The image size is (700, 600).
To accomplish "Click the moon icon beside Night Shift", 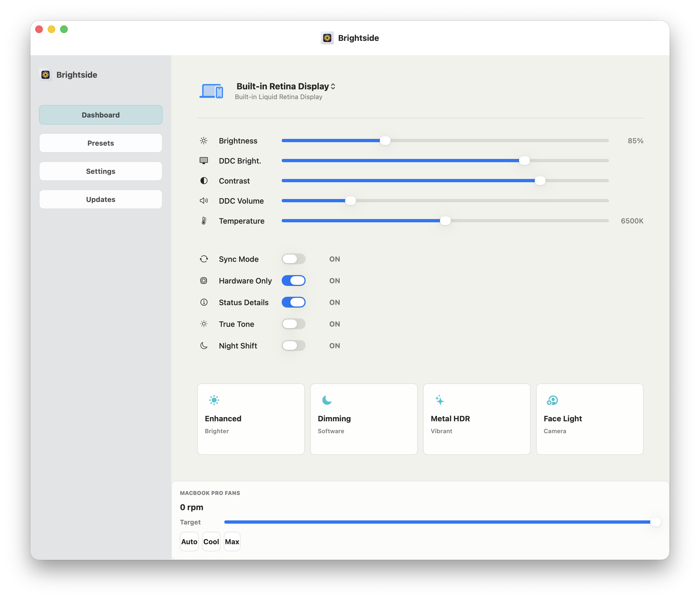I will (x=204, y=345).
